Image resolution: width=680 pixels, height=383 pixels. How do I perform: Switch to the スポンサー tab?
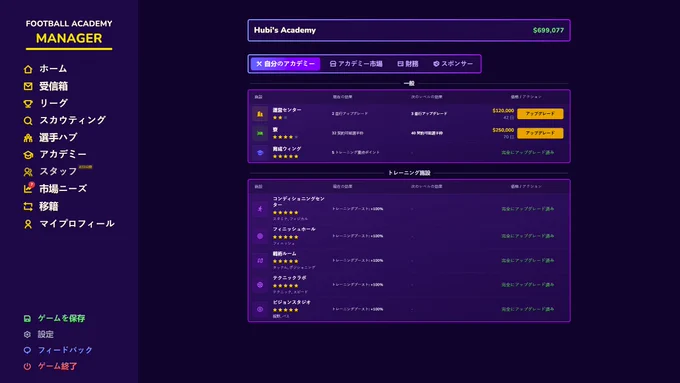point(453,64)
